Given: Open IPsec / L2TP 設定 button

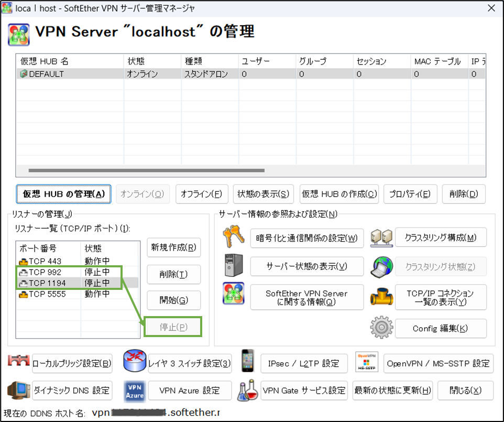Looking at the screenshot, I should (x=304, y=363).
